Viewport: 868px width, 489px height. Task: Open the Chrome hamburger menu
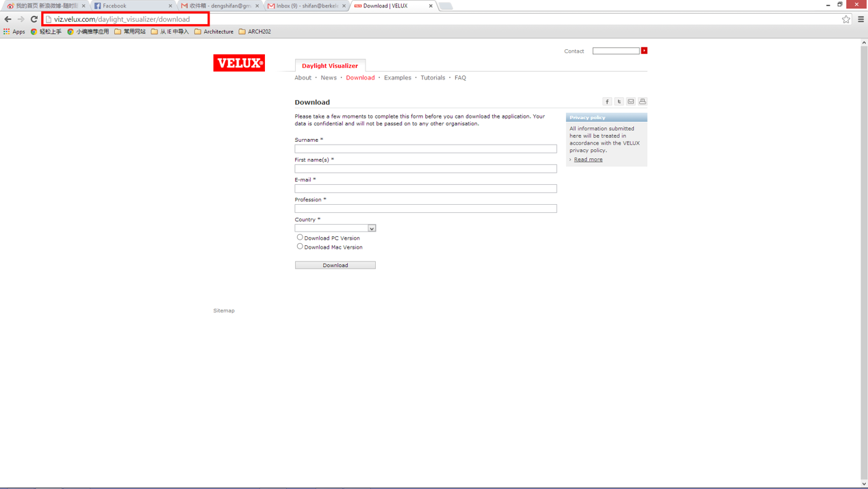[860, 19]
